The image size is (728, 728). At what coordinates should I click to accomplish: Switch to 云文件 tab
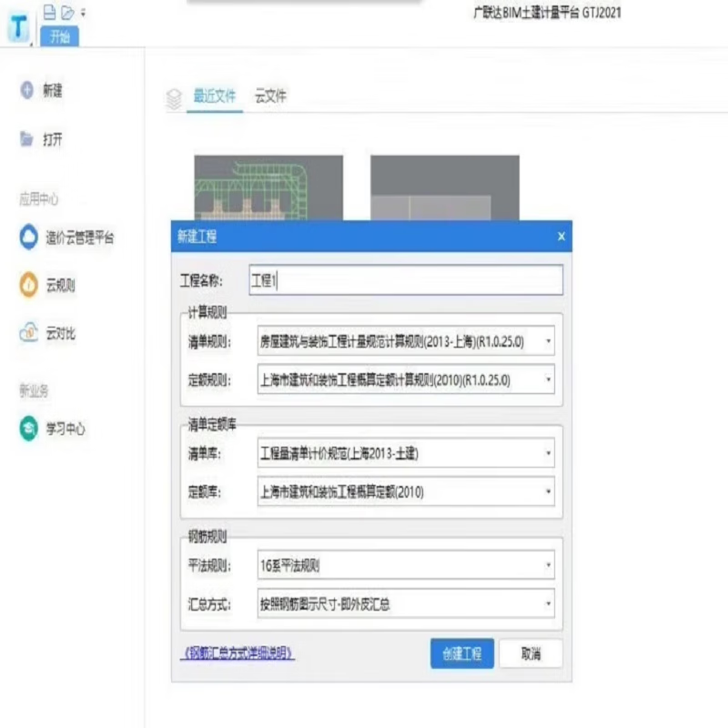pyautogui.click(x=270, y=96)
